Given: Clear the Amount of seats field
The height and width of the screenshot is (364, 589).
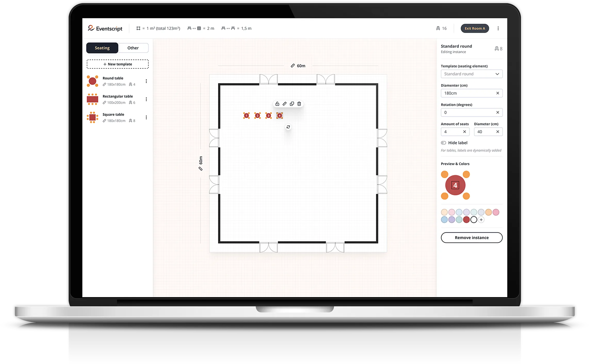Looking at the screenshot, I should coord(465,132).
